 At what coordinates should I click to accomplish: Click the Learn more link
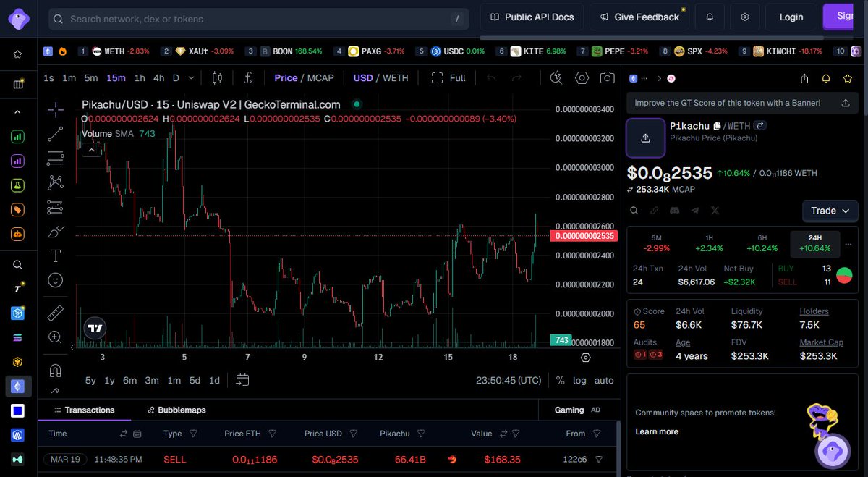click(x=657, y=431)
